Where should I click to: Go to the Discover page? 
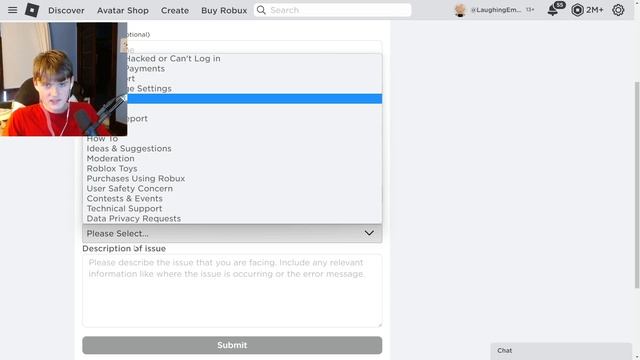coord(66,10)
